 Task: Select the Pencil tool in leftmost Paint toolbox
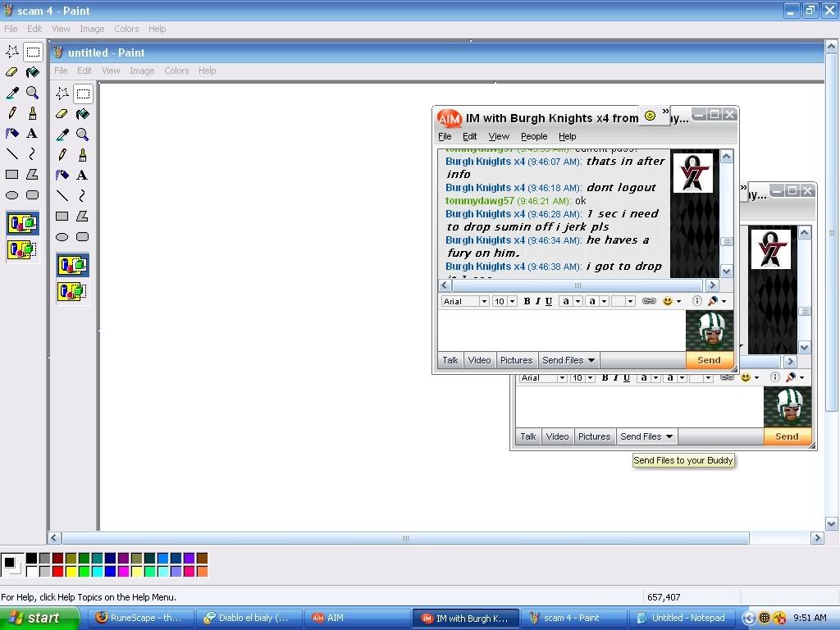tap(11, 113)
